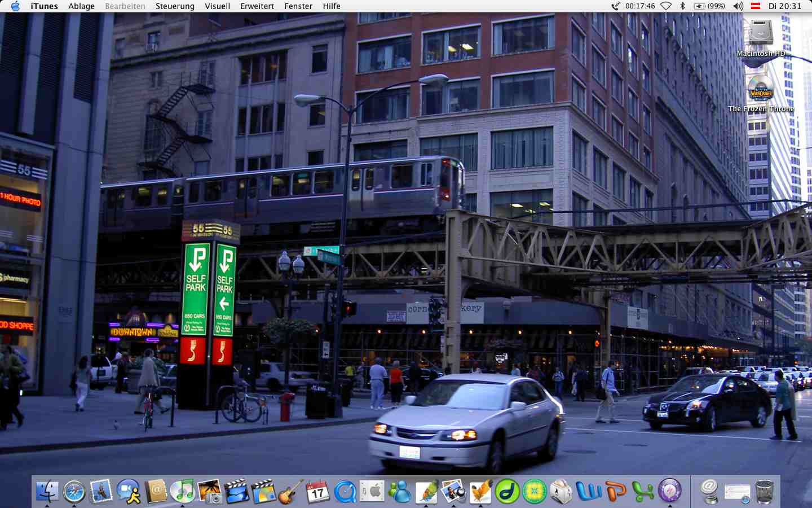Open the keyboard input flag menu
This screenshot has height=508, width=812.
click(756, 6)
